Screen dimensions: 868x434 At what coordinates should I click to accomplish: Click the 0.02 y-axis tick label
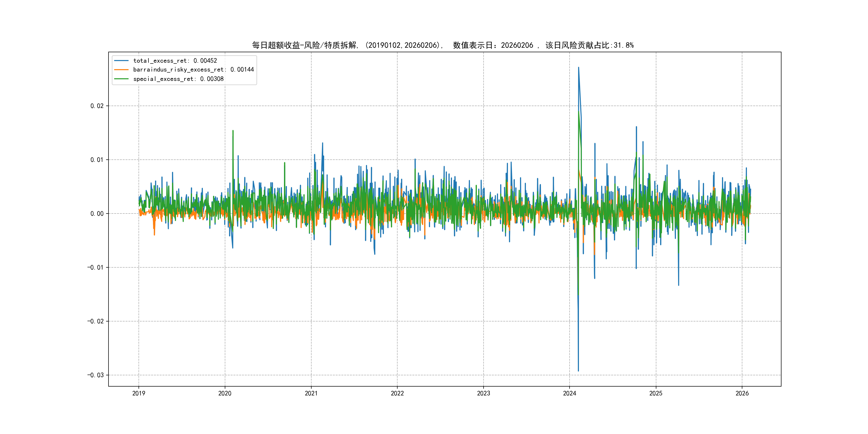97,106
